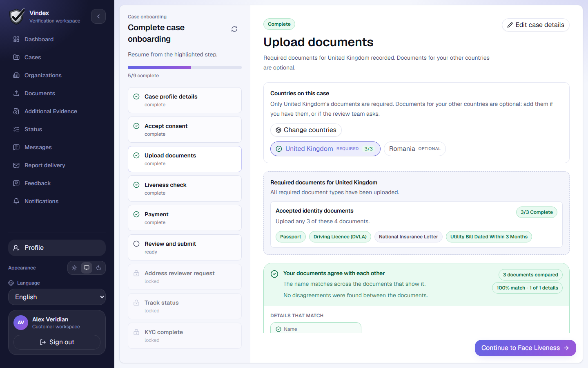Switch appearance to light mode

(x=74, y=268)
